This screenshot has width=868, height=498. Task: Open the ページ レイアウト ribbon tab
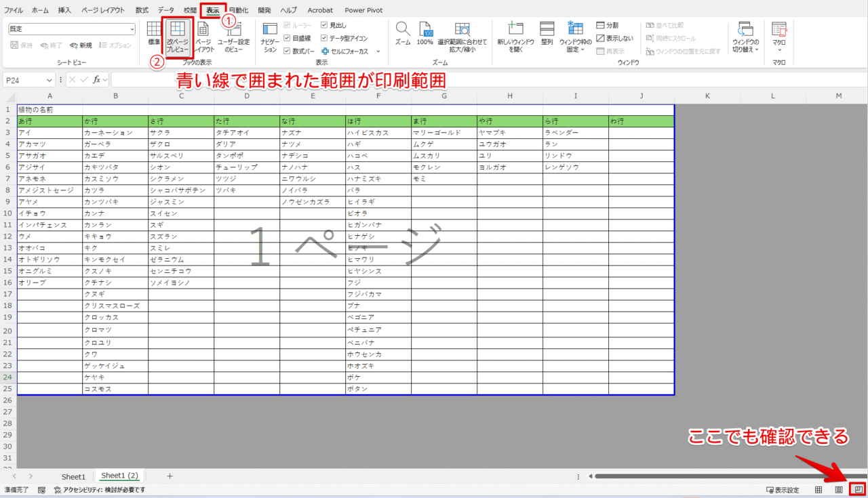[x=102, y=10]
